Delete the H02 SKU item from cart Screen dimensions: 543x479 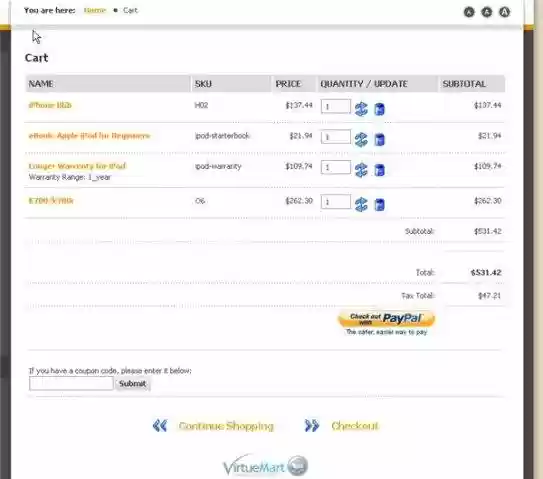pyautogui.click(x=380, y=109)
